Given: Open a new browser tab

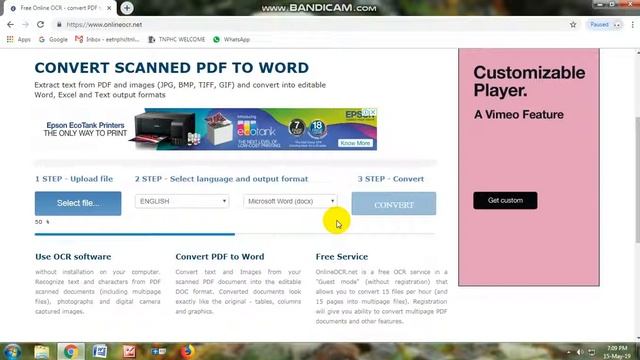Looking at the screenshot, I should tap(127, 8).
